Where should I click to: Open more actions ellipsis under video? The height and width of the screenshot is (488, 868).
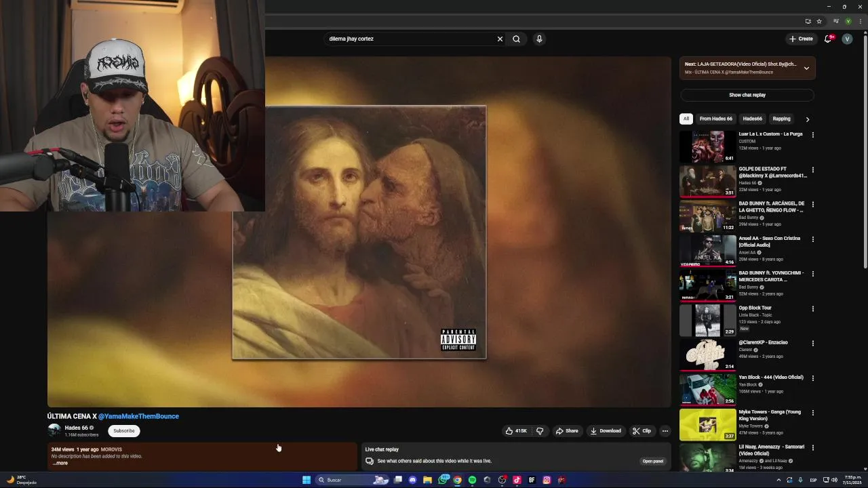click(665, 430)
